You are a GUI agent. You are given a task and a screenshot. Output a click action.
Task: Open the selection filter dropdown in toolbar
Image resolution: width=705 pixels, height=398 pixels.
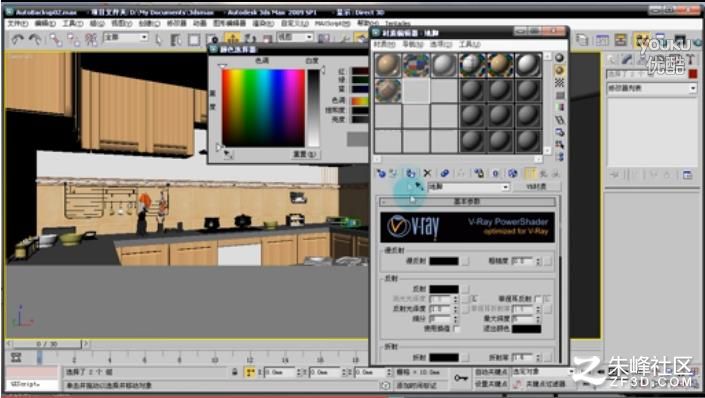tap(125, 37)
